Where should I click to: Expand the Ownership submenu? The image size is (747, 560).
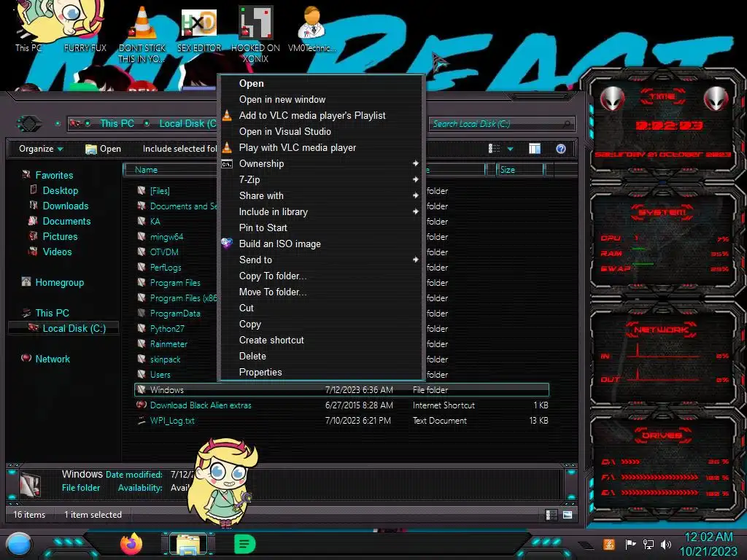click(x=320, y=164)
